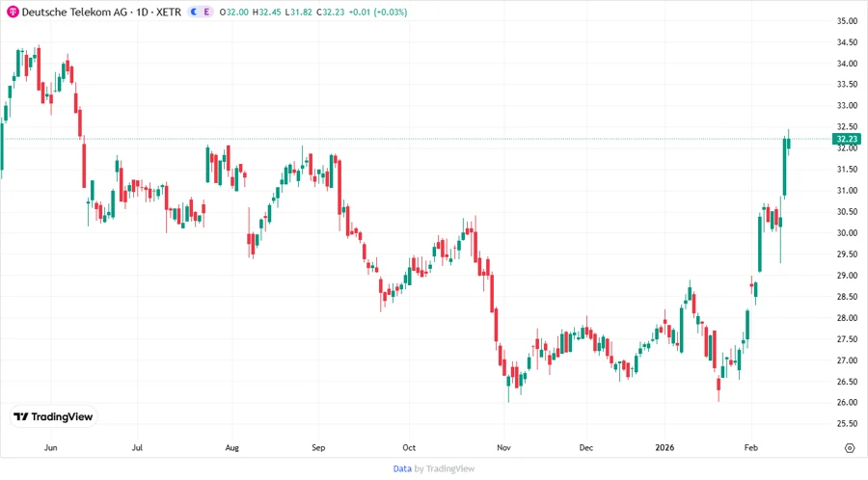868x480 pixels.
Task: Open the chart settings gear icon
Action: (x=850, y=448)
